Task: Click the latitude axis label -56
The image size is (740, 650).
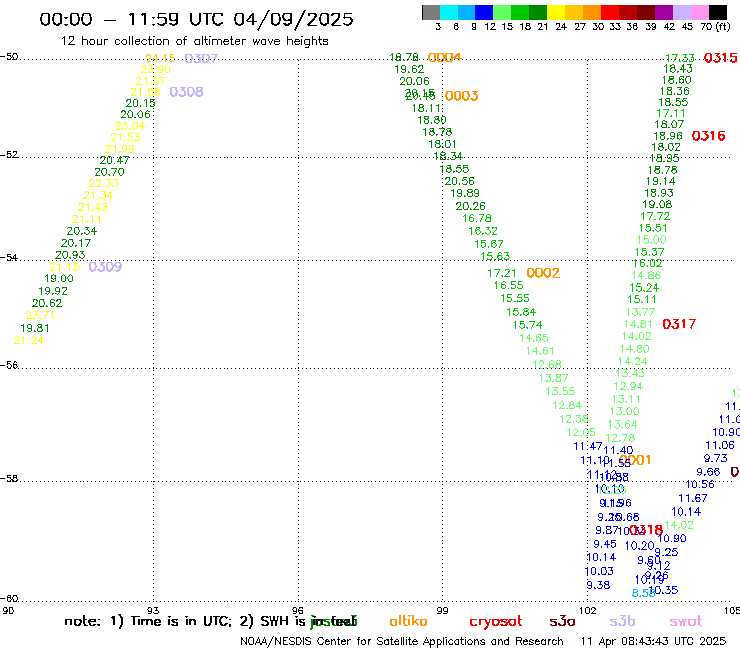Action: (9, 365)
